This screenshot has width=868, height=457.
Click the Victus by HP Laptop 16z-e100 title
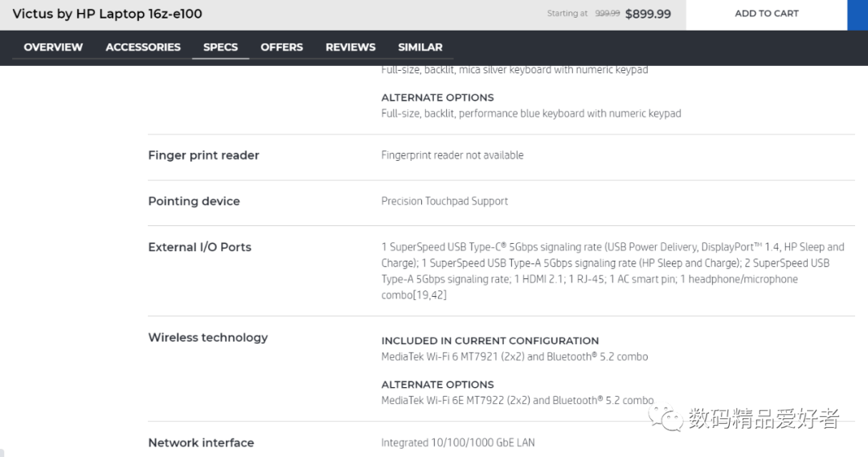tap(108, 14)
